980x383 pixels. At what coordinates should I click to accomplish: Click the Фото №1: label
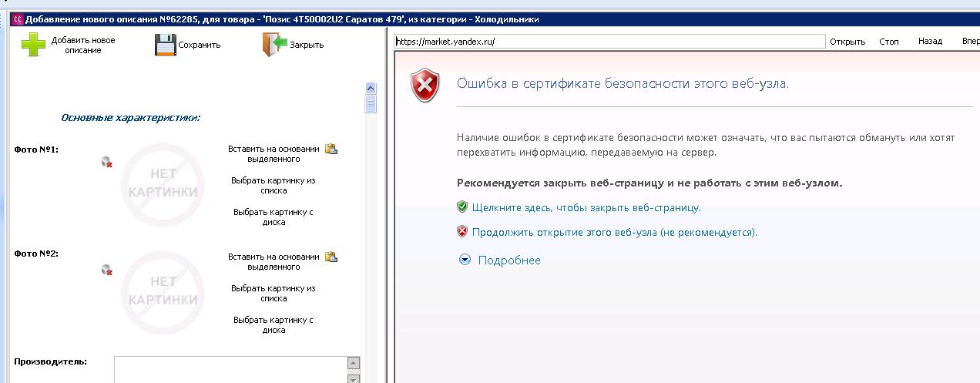(36, 150)
